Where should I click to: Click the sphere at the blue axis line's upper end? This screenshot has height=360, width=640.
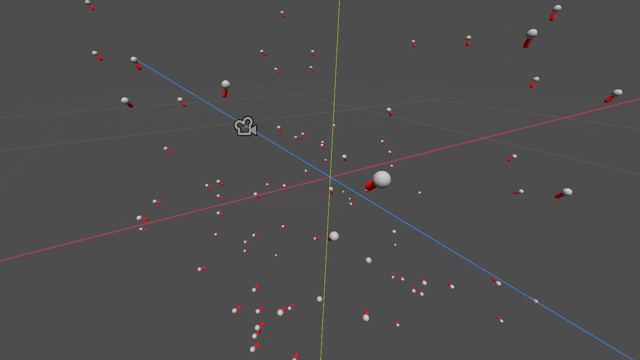tap(134, 60)
